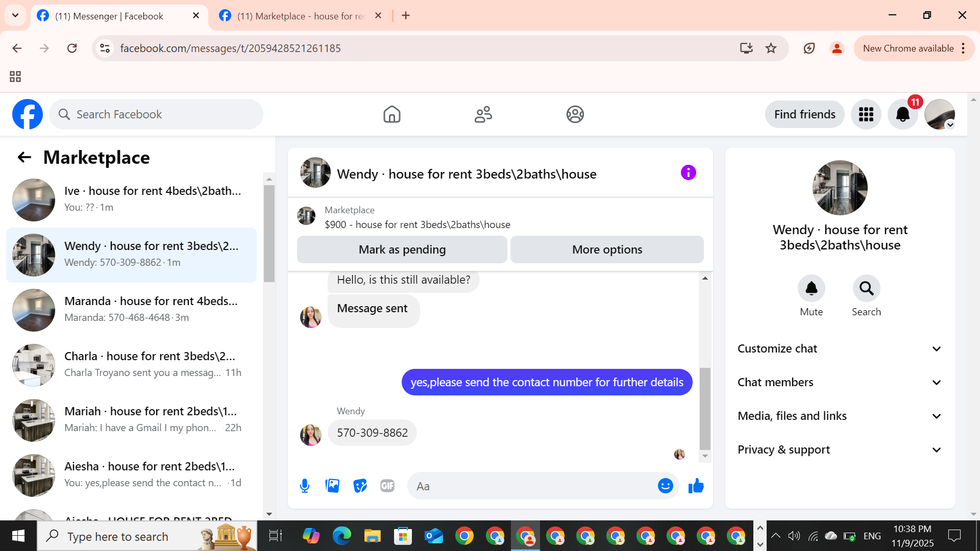Expand Chat members section
Screen dimensions: 980x551
pos(840,383)
